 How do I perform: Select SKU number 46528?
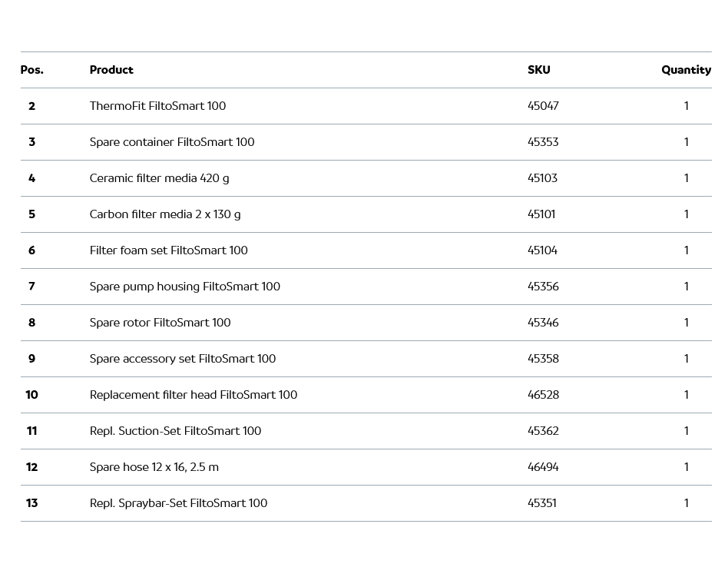[x=543, y=395]
